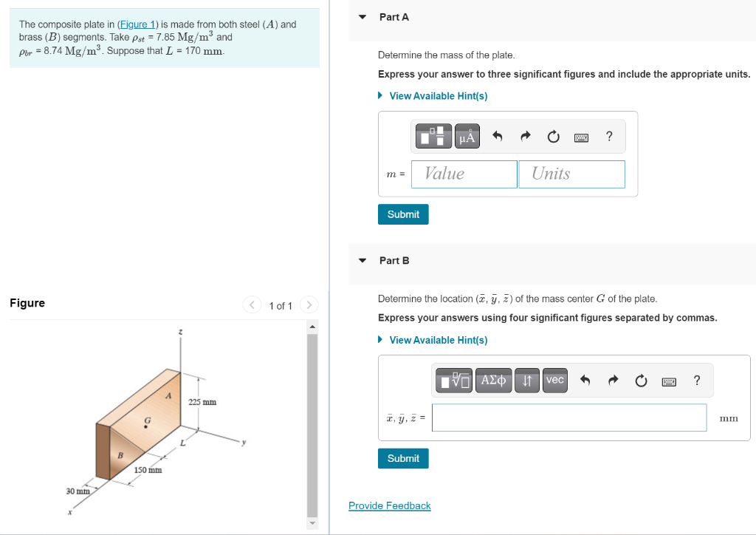Toggle subscript/superscript with the arrows icon
The height and width of the screenshot is (535, 756).
click(x=526, y=380)
